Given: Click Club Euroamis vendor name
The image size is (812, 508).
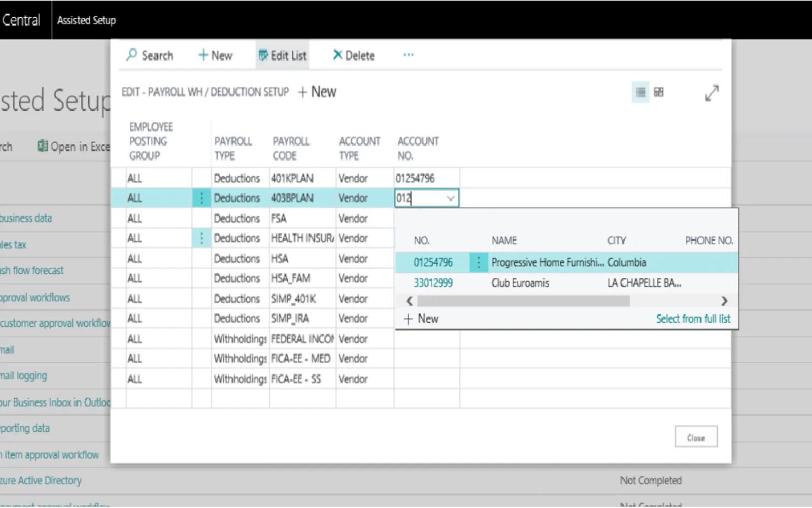Looking at the screenshot, I should click(520, 283).
